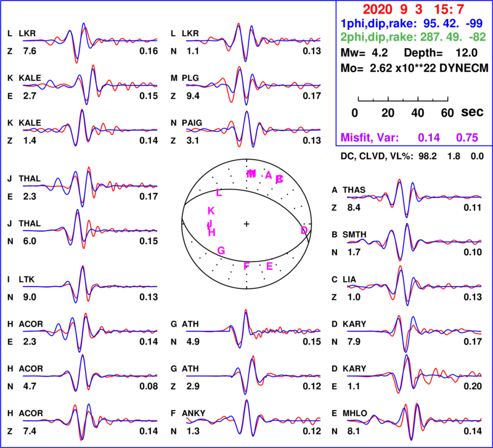The image size is (493, 448).
Task: Click station marker 'A' on the beachball
Action: pos(268,175)
